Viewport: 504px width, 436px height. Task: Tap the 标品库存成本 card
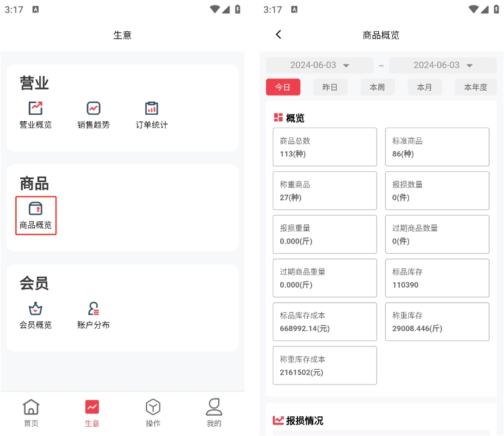tap(324, 322)
